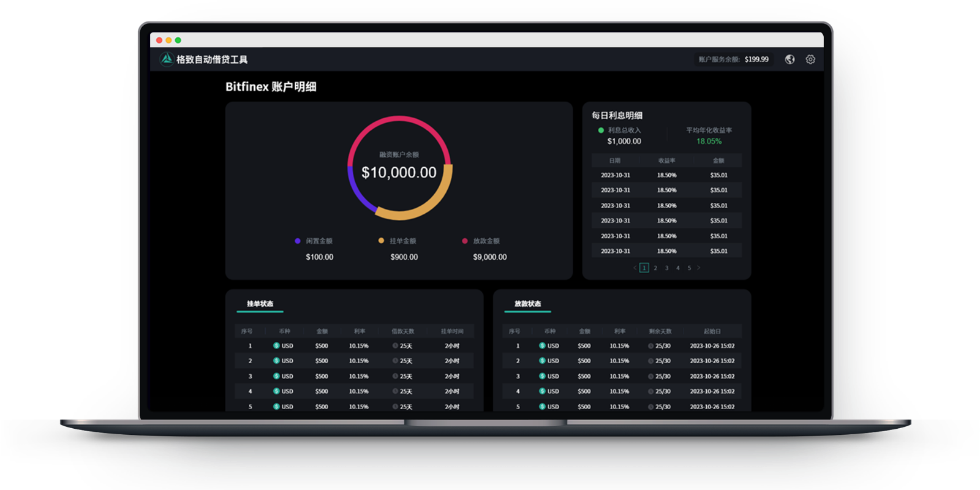Select page 5 in the interest pagination
The height and width of the screenshot is (490, 980).
point(689,268)
